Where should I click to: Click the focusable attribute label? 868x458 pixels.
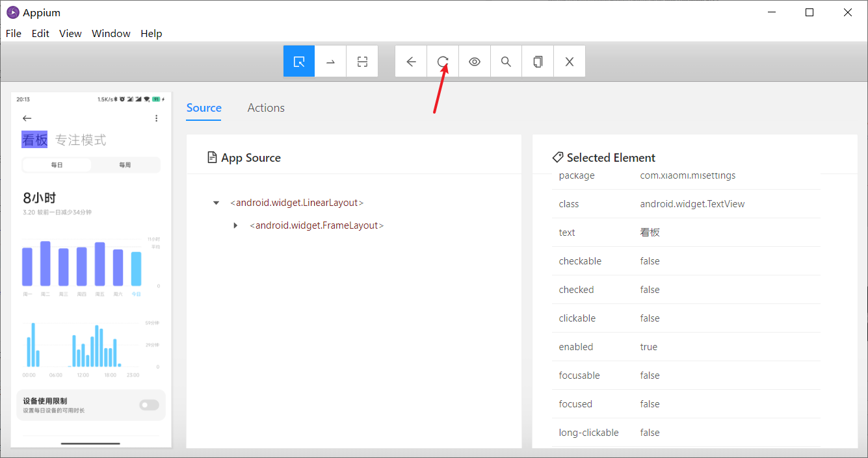[579, 375]
